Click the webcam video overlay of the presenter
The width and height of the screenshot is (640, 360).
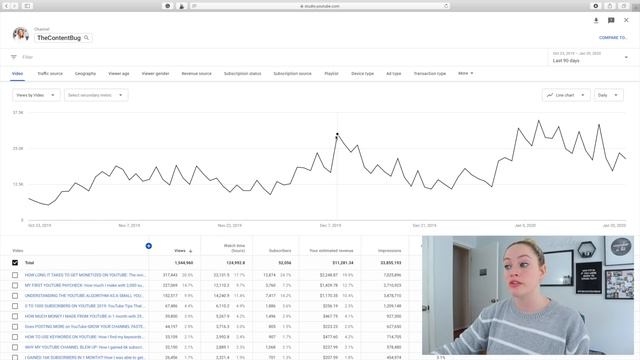click(528, 295)
